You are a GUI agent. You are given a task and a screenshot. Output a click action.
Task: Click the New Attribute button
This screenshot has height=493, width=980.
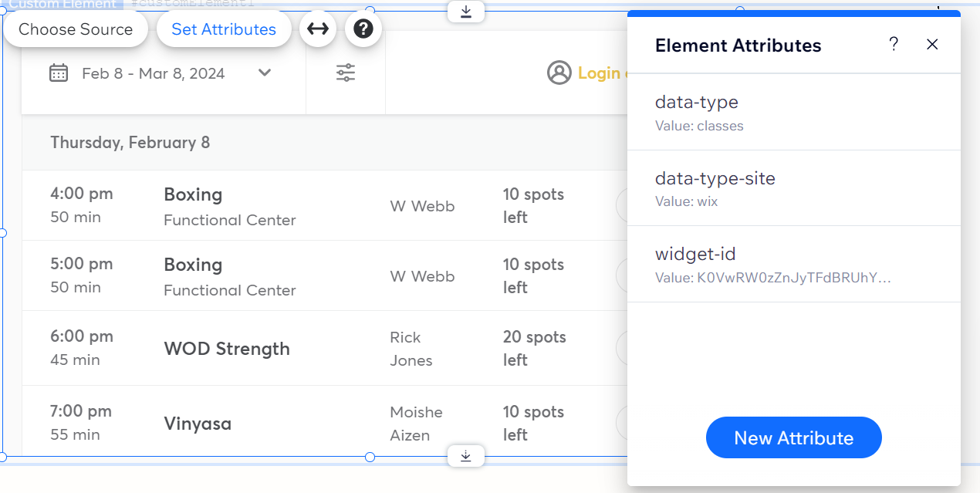[x=793, y=437]
